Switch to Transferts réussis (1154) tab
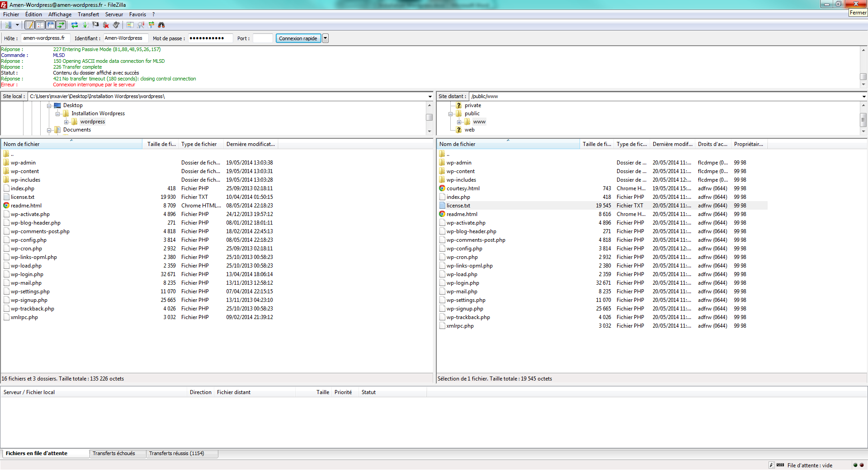 click(182, 453)
